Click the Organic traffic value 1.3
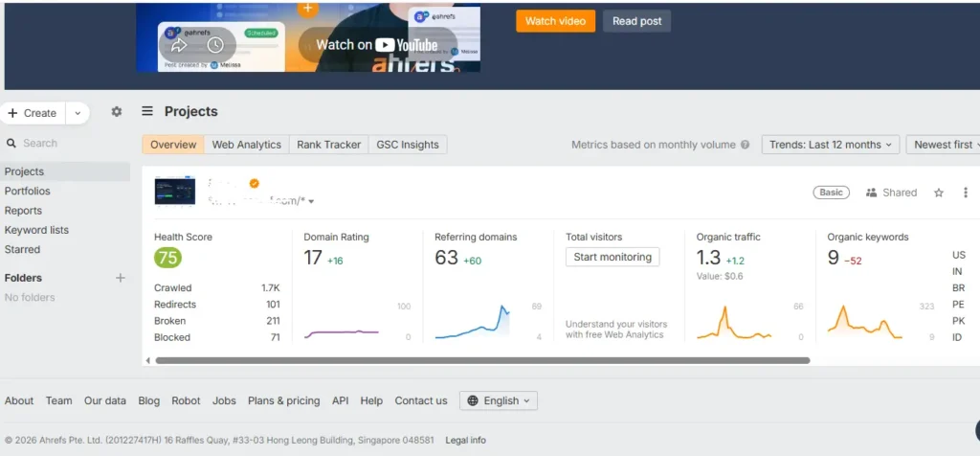Image resolution: width=980 pixels, height=456 pixels. (x=709, y=257)
